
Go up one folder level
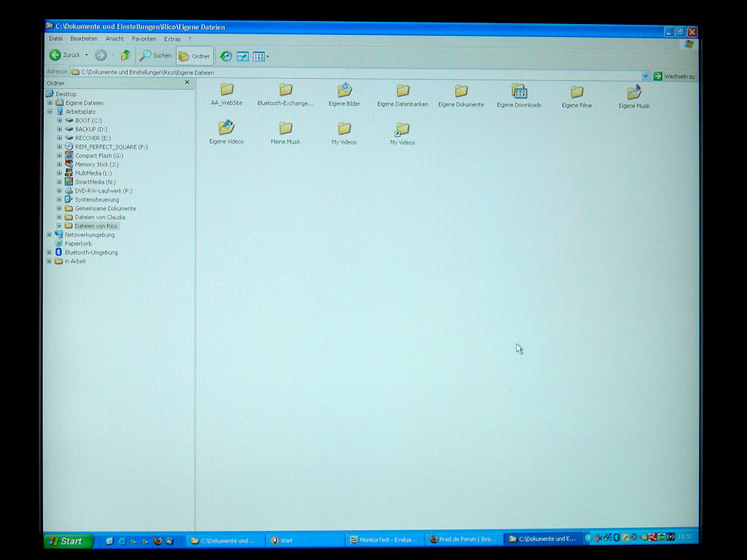[125, 55]
